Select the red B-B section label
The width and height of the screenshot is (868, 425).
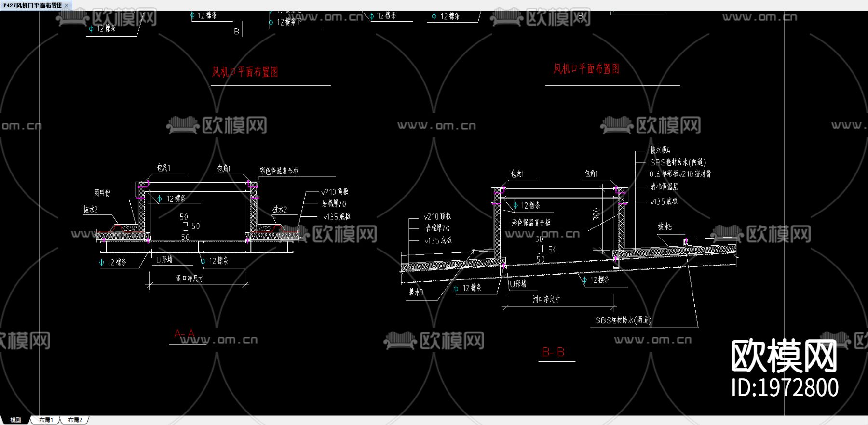click(x=553, y=352)
